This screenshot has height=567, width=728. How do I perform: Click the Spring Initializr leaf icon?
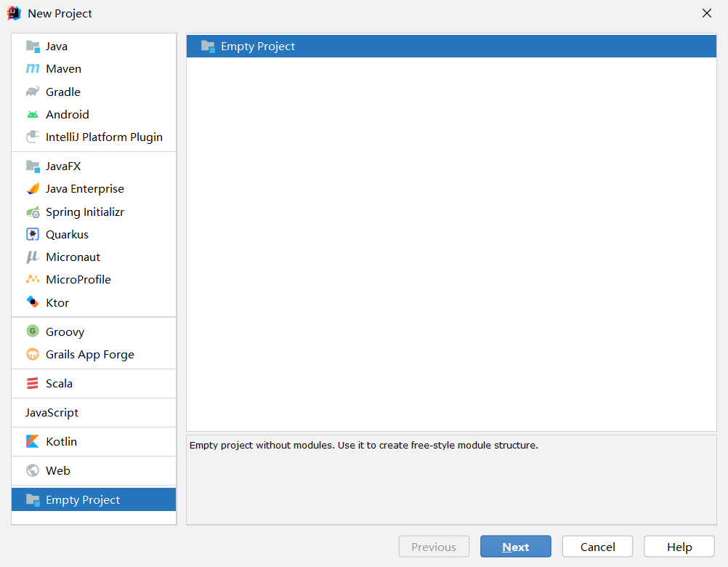pos(33,212)
